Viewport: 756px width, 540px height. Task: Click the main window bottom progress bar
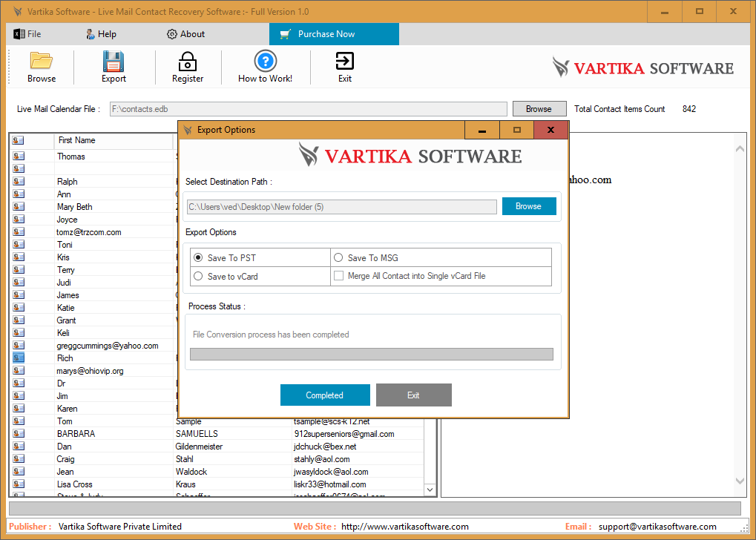point(375,508)
